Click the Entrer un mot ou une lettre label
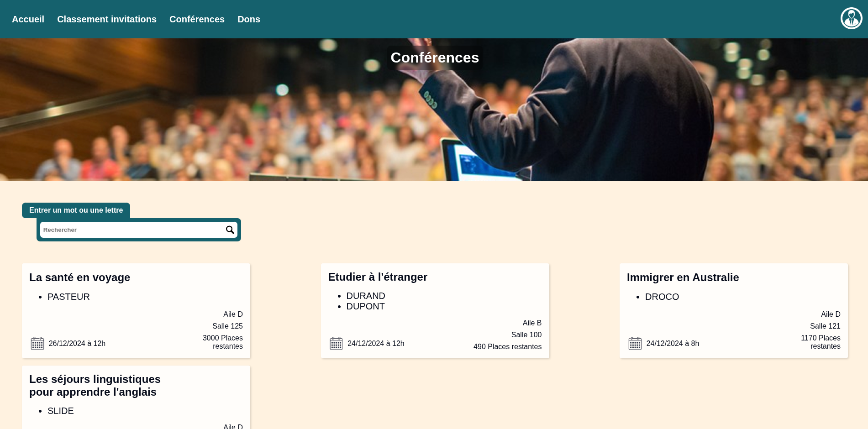Image resolution: width=868 pixels, height=429 pixels. click(76, 210)
